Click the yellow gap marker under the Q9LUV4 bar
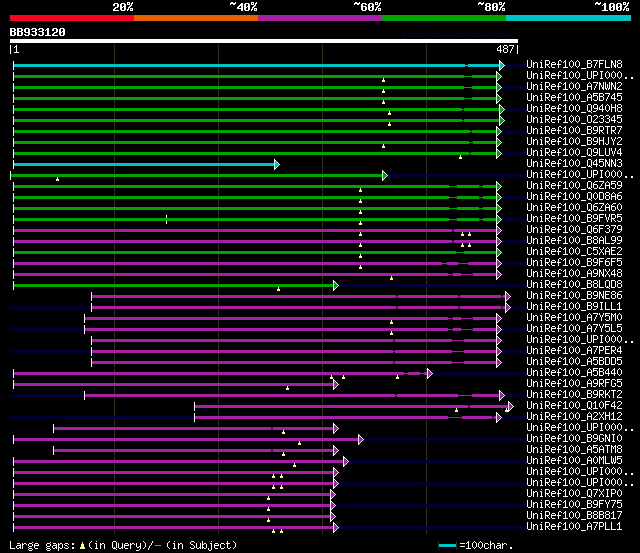The width and height of the screenshot is (640, 553). pyautogui.click(x=460, y=157)
